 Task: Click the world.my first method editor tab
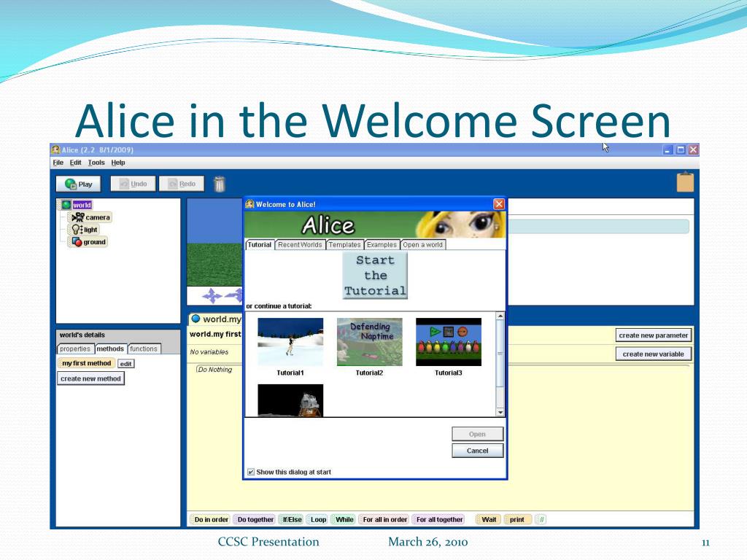click(216, 319)
